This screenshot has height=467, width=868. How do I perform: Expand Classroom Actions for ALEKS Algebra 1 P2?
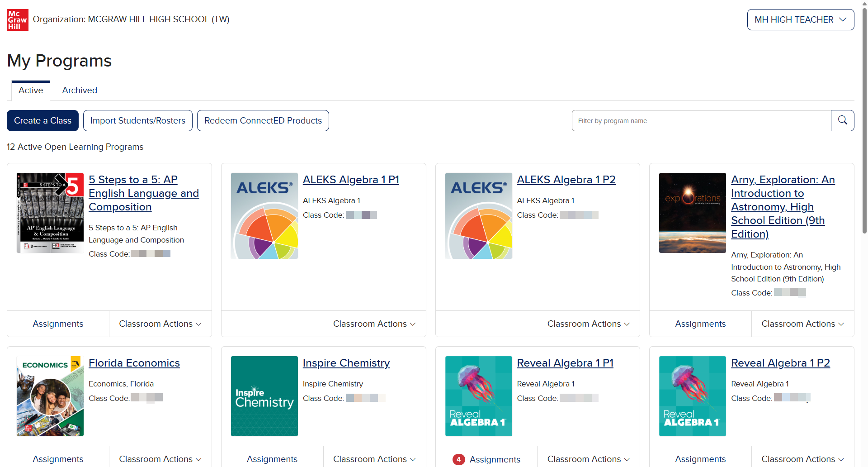click(x=589, y=324)
